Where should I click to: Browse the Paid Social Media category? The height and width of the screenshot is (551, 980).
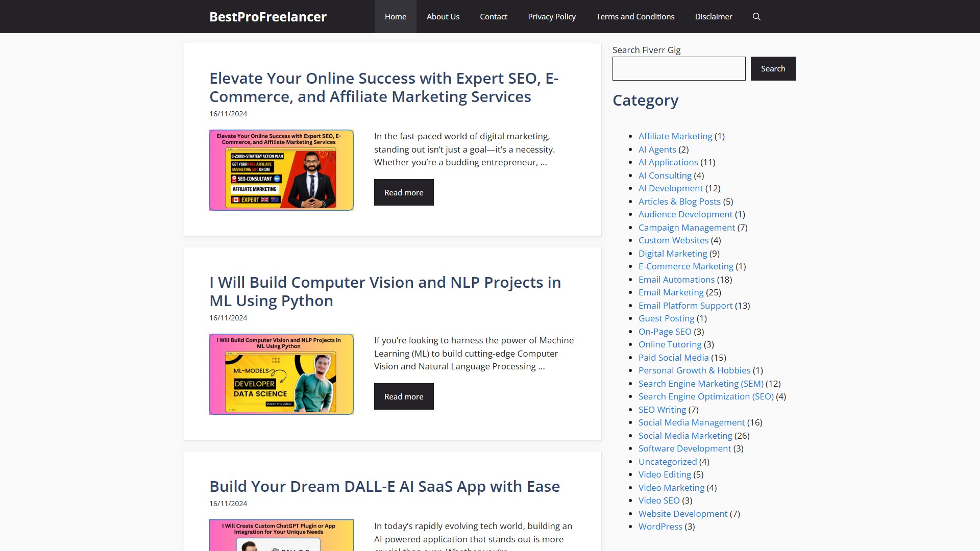coord(674,358)
